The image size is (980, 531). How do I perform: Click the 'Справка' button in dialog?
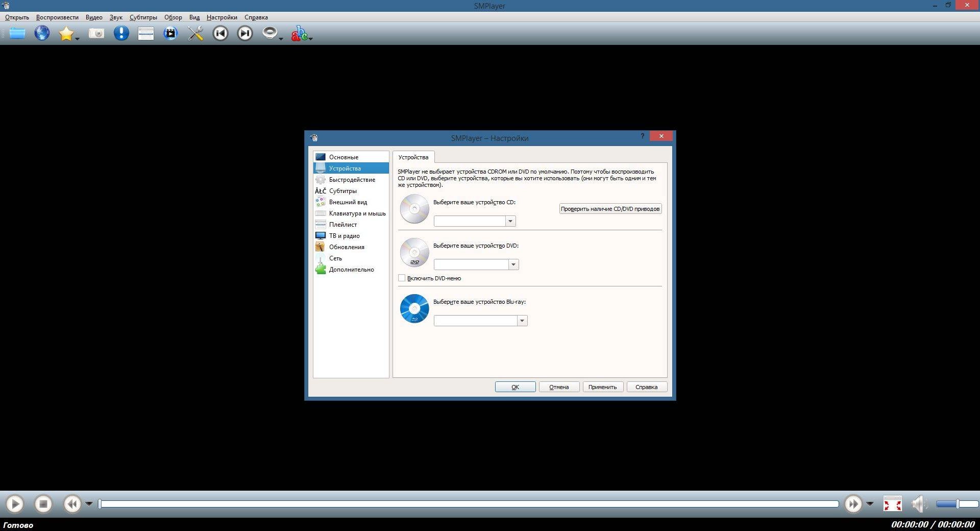647,387
